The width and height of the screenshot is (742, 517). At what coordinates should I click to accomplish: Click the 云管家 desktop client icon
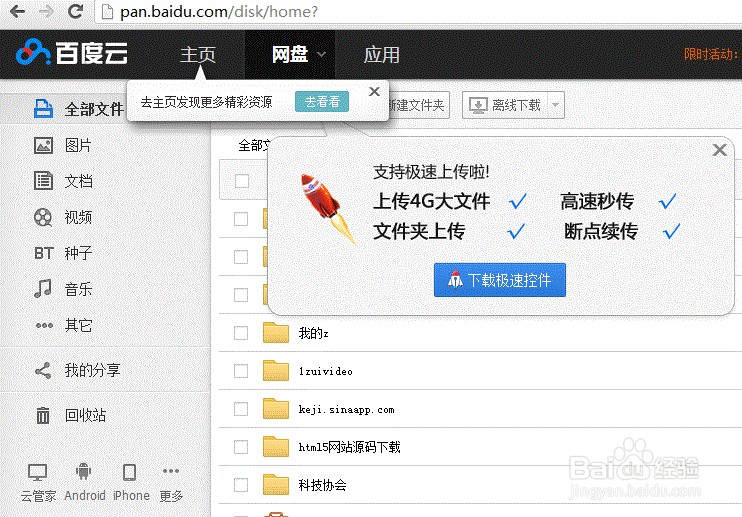point(37,472)
